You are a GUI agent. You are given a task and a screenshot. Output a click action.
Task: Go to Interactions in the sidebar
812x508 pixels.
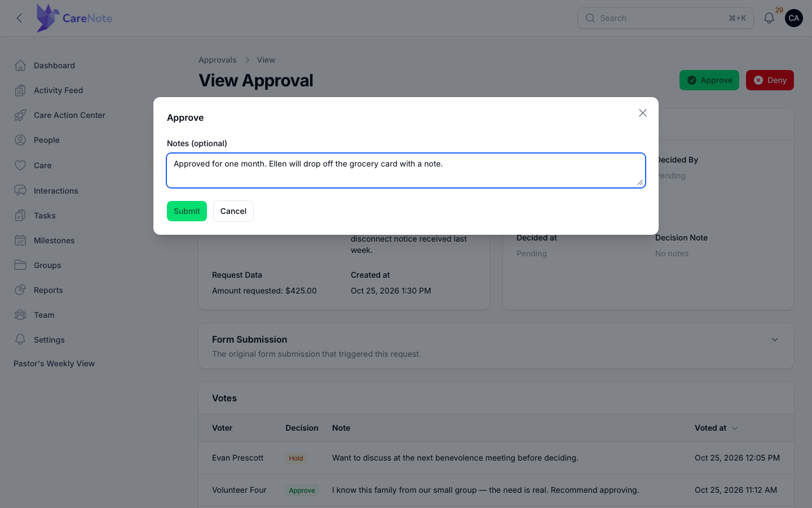tap(56, 191)
